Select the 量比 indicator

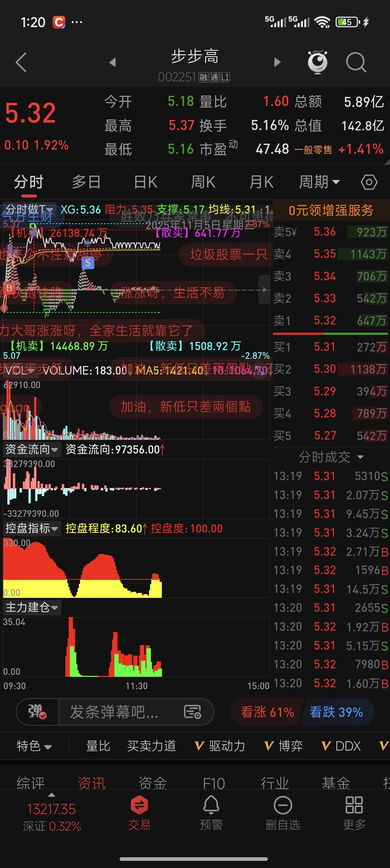coord(98,746)
